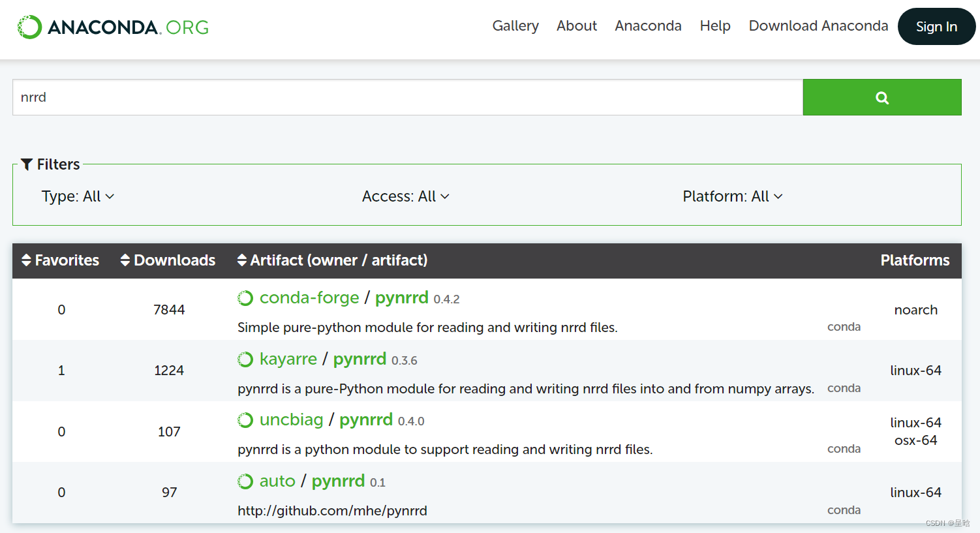Click the Anaconda.org logo

tap(113, 27)
